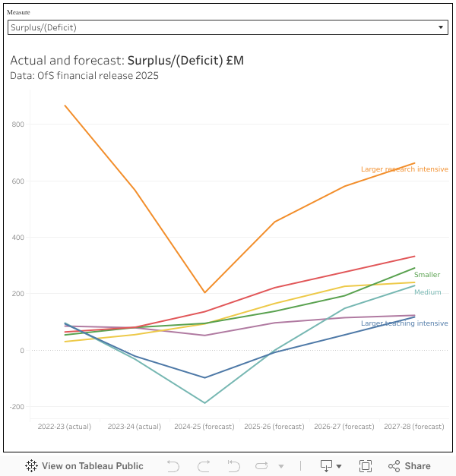Click the 2024-25 (forecast) axis label
The width and height of the screenshot is (456, 476).
(x=204, y=427)
